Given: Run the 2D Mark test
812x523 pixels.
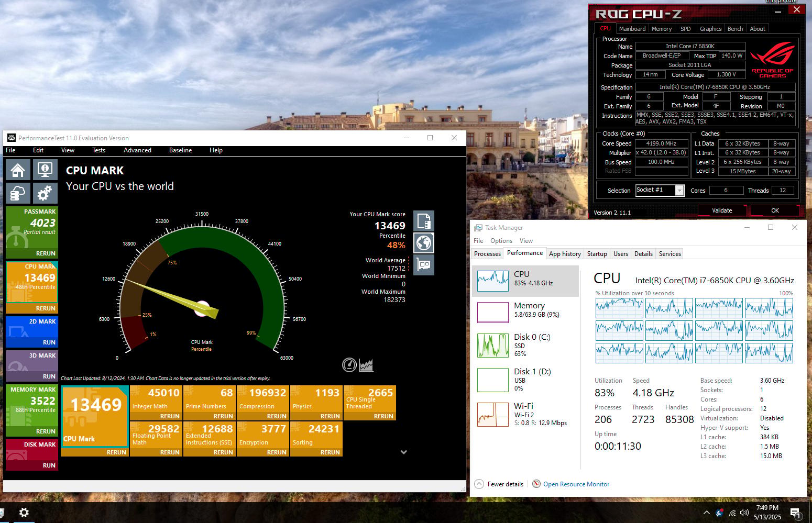Looking at the screenshot, I should pos(49,342).
